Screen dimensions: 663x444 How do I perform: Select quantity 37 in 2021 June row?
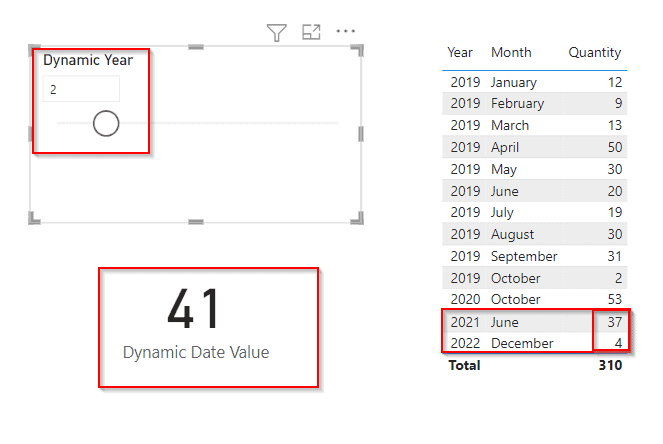(x=614, y=322)
